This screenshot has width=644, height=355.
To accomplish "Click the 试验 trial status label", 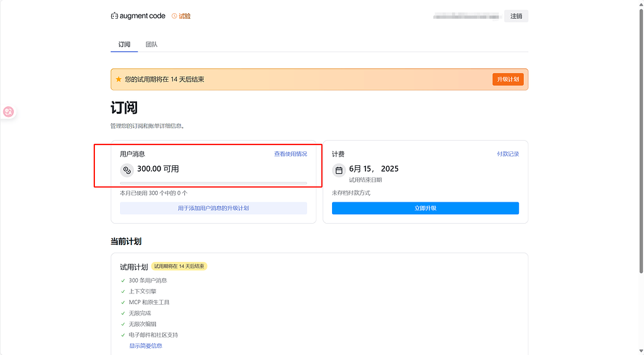I will click(x=184, y=16).
